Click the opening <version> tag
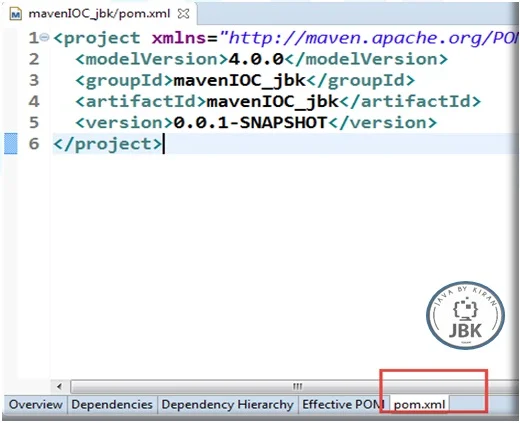Viewport: 520px width, 423px height. tap(124, 123)
